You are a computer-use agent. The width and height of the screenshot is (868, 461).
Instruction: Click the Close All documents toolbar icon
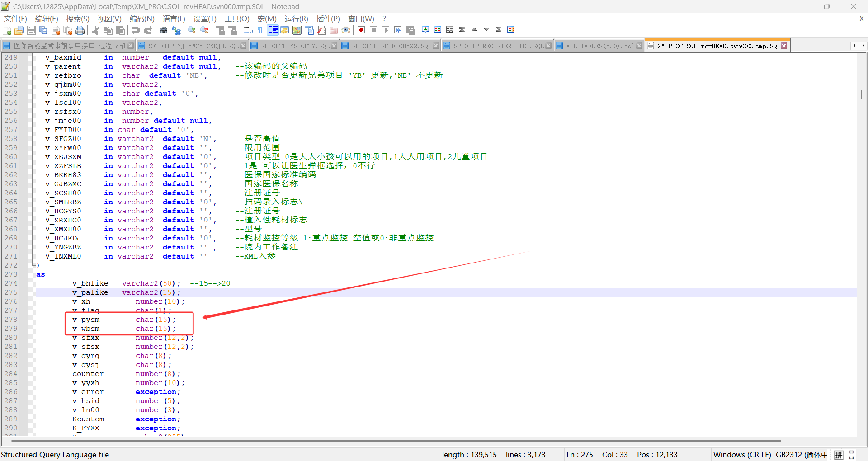click(68, 30)
